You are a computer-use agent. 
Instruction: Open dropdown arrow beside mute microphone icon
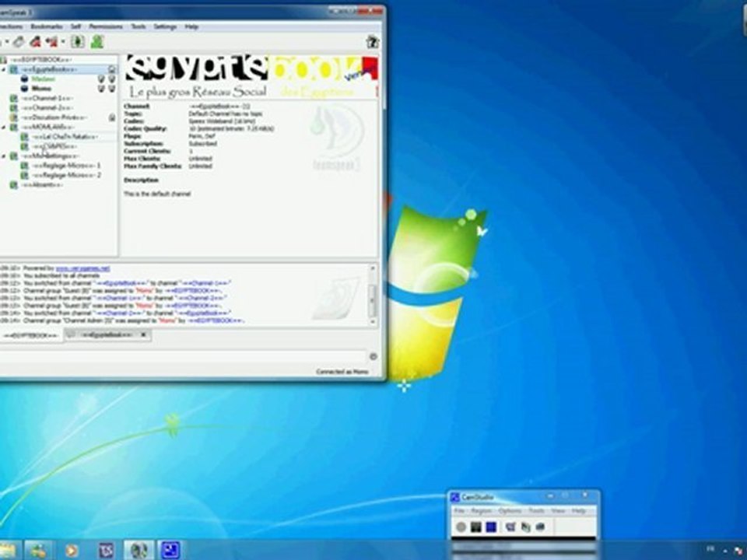pyautogui.click(x=62, y=42)
